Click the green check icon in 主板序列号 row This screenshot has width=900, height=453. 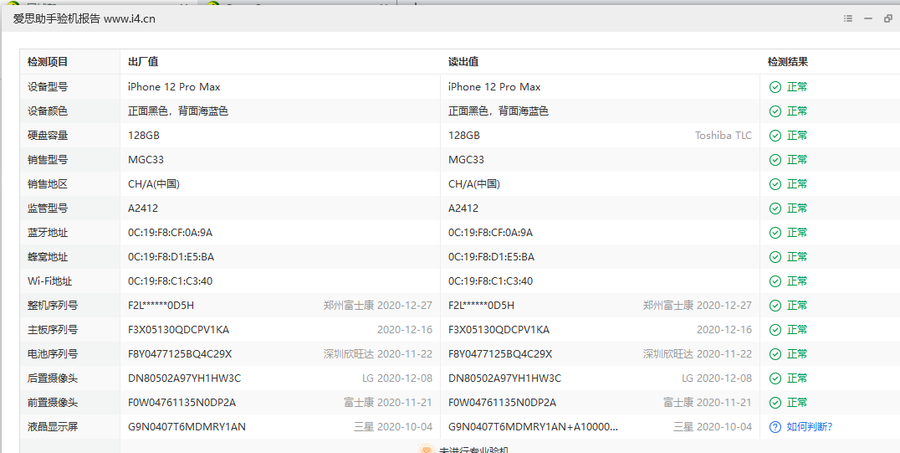click(x=775, y=330)
